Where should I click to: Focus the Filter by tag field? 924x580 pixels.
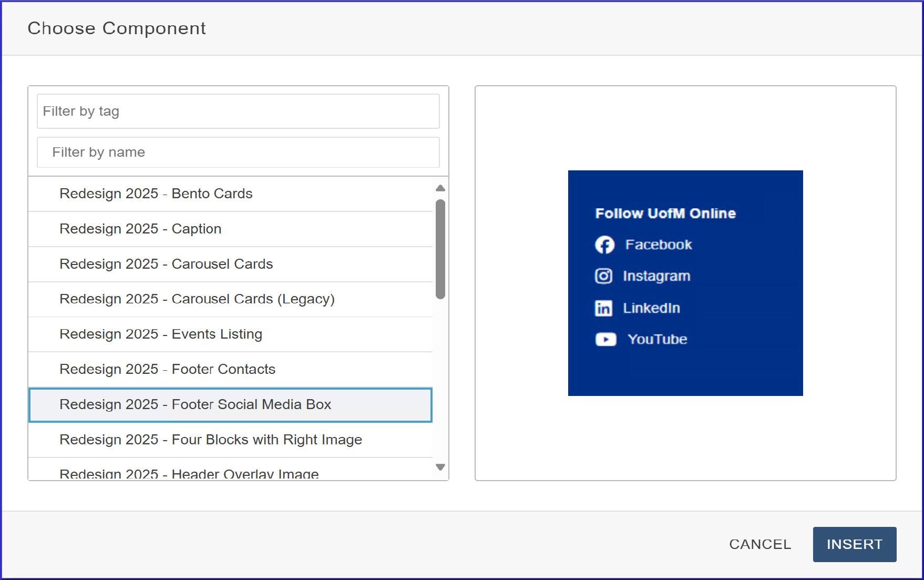pyautogui.click(x=238, y=111)
